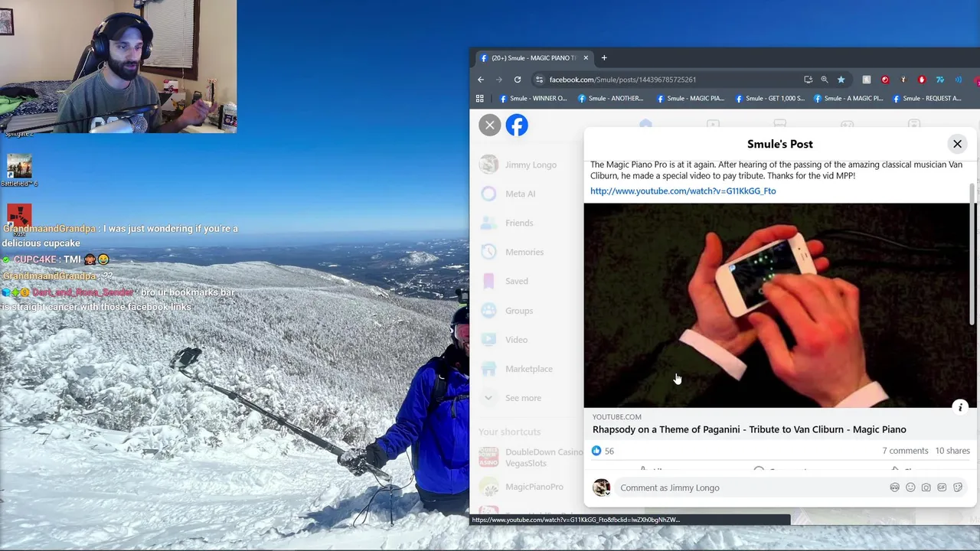The image size is (980, 551).
Task: Reload the Facebook page
Action: [518, 80]
